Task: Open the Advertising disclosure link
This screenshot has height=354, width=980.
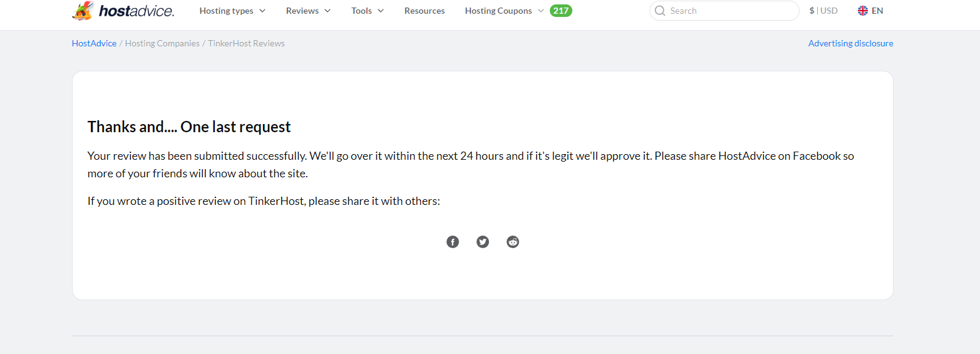Action: pos(851,43)
